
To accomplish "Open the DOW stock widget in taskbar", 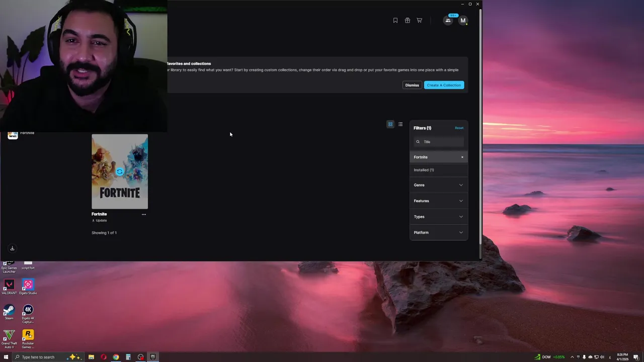I will (x=549, y=357).
